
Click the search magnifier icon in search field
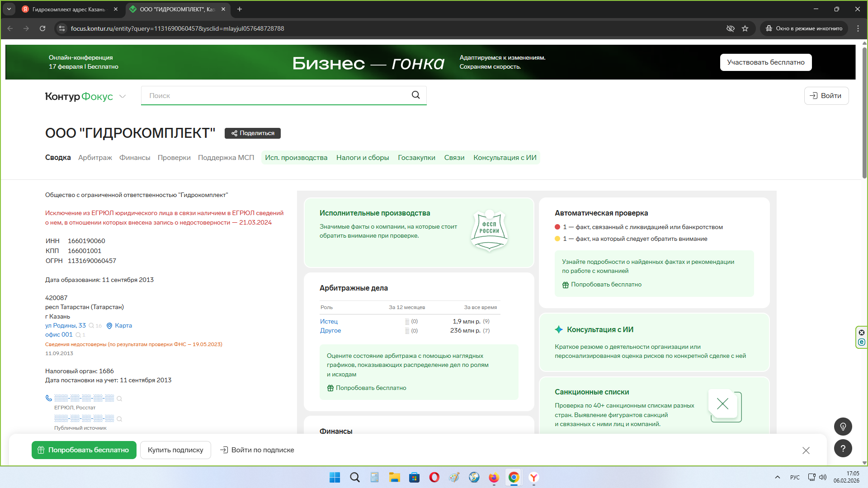click(415, 95)
